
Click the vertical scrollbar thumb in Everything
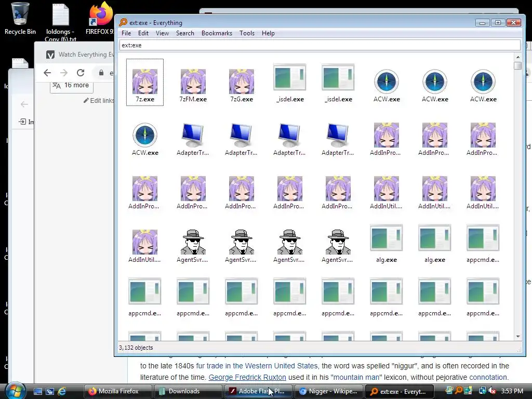[518, 65]
